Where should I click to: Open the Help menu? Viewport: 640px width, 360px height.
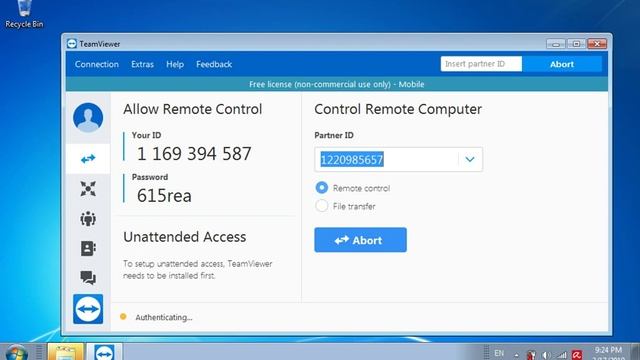tap(175, 64)
